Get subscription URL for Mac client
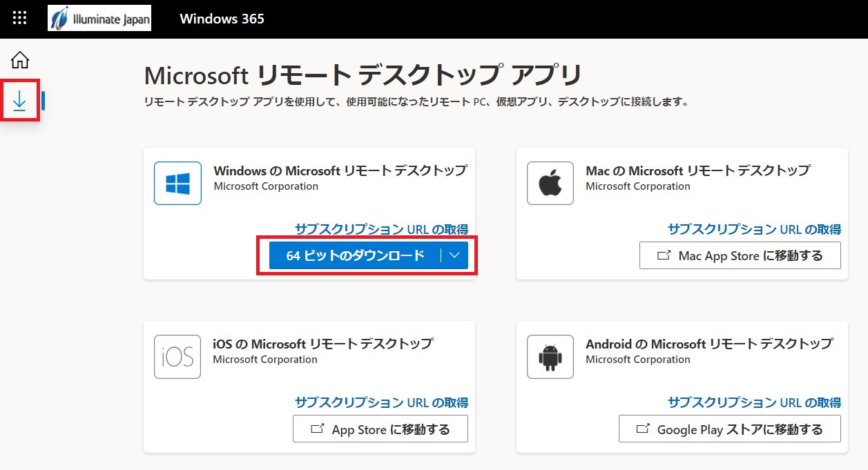 754,229
